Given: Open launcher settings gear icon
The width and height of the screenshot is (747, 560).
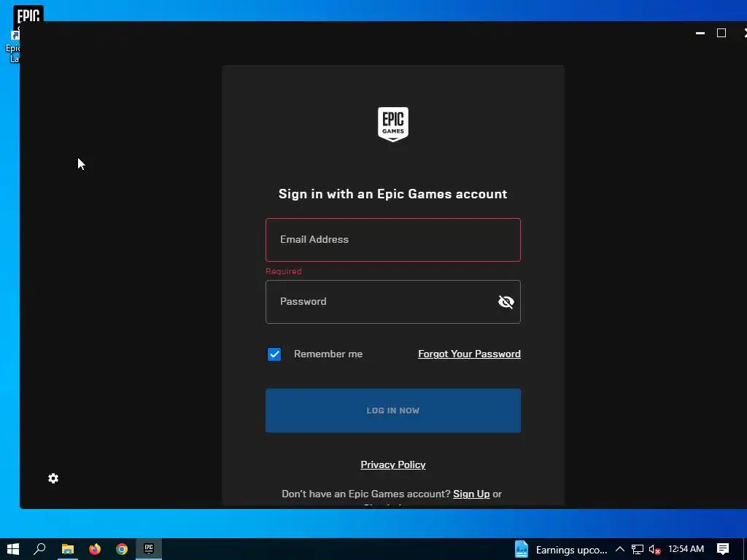Looking at the screenshot, I should 53,478.
